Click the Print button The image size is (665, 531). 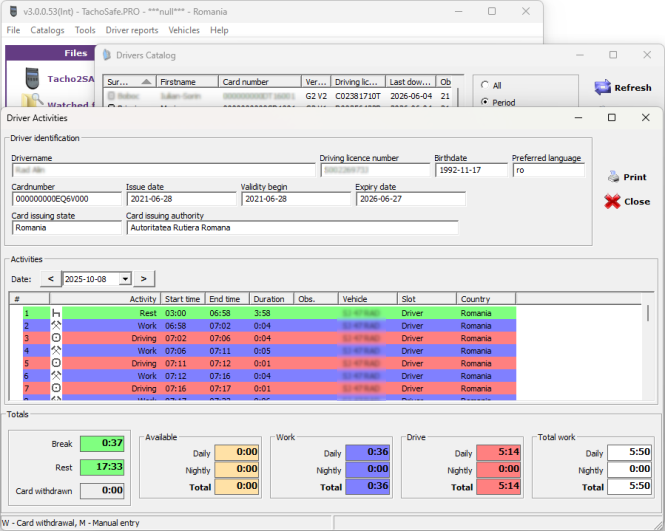(627, 177)
